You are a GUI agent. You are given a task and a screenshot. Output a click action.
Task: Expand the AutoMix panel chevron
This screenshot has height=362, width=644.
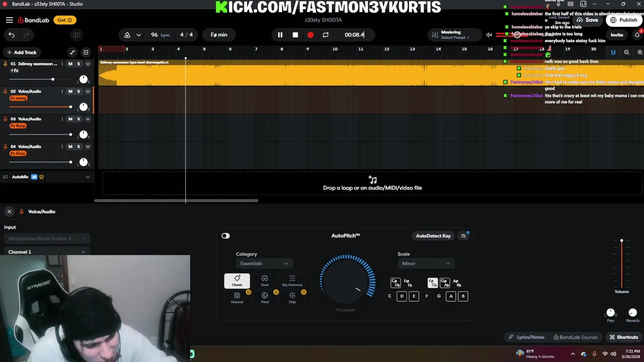pyautogui.click(x=88, y=177)
